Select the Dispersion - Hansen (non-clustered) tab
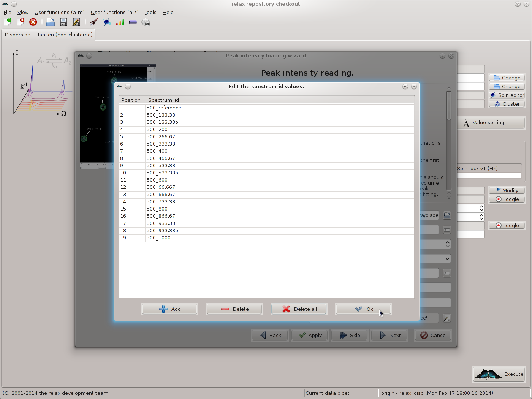This screenshot has width=532, height=399. pos(49,35)
